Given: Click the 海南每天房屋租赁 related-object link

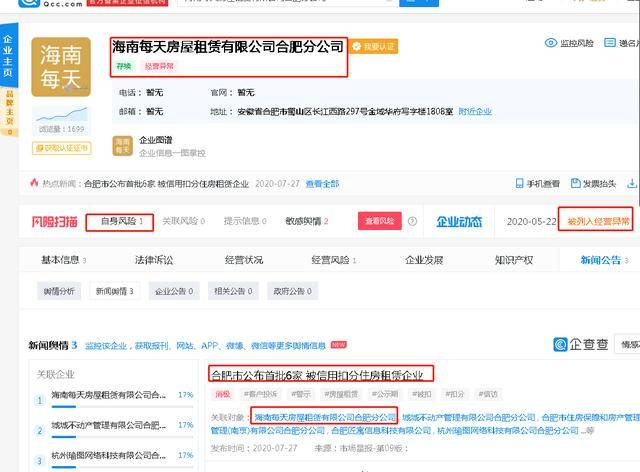Looking at the screenshot, I should (325, 417).
